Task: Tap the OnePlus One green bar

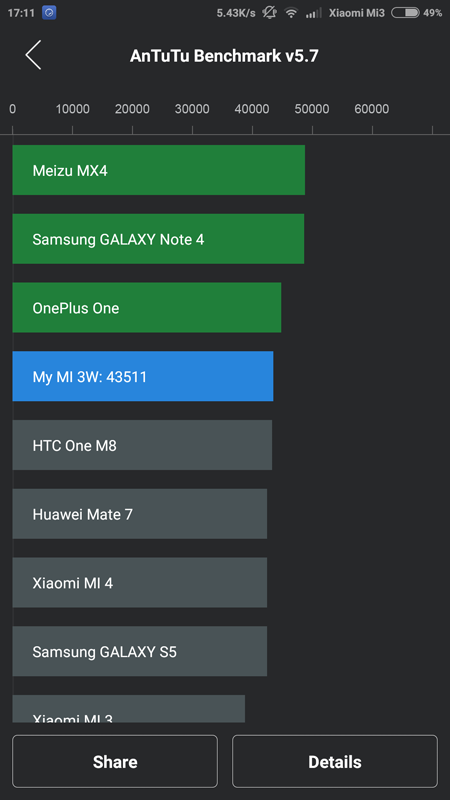Action: click(146, 308)
